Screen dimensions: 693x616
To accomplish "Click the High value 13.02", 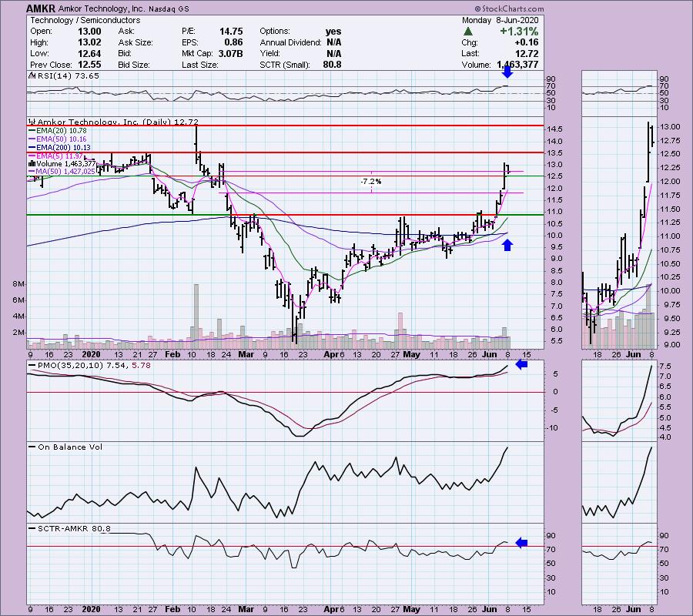I will (90, 42).
